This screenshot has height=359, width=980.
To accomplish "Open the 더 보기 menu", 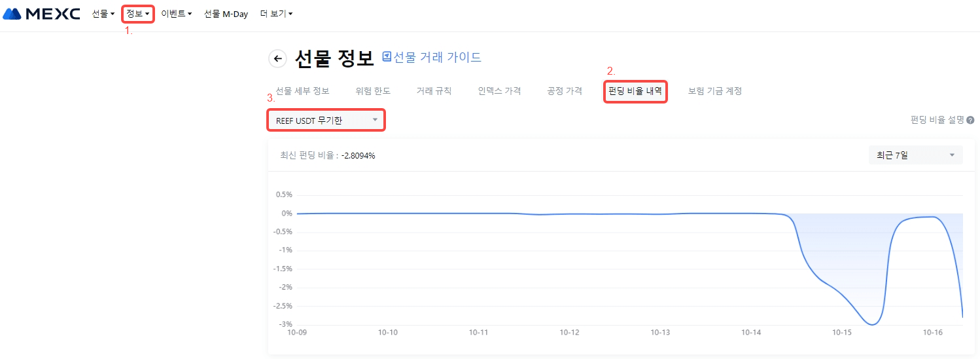I will (x=276, y=14).
